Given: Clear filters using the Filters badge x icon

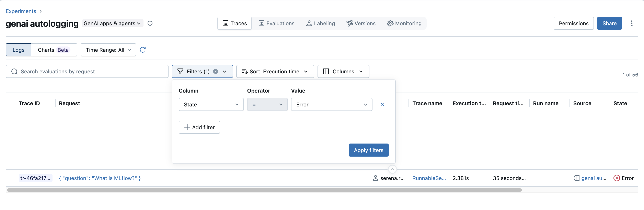Looking at the screenshot, I should click(216, 71).
